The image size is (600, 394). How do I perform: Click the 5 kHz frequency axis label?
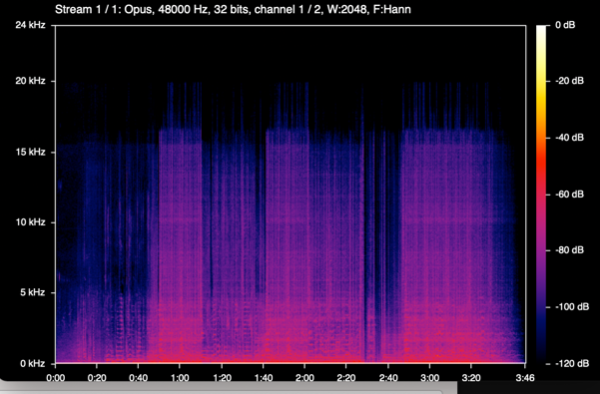(x=33, y=293)
